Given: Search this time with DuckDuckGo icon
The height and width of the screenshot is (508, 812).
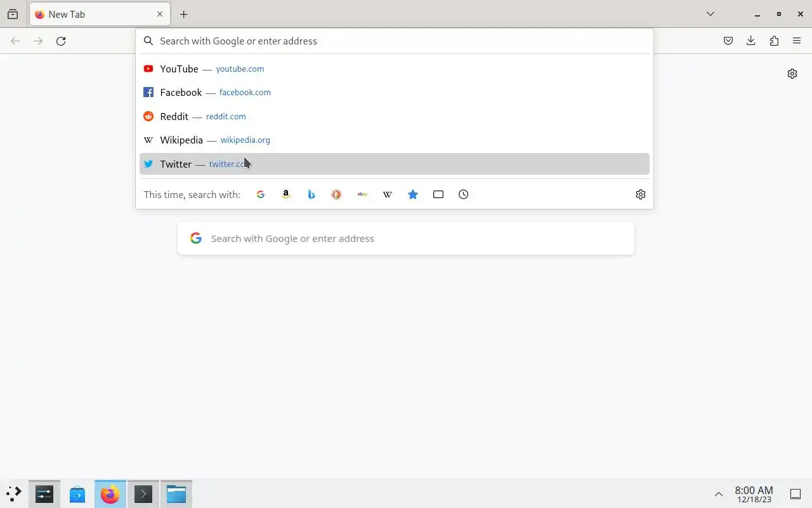Looking at the screenshot, I should tap(337, 194).
